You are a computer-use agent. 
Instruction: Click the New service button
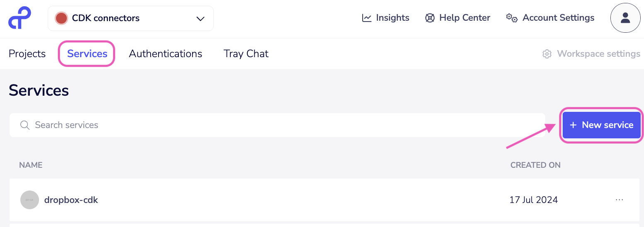point(601,125)
